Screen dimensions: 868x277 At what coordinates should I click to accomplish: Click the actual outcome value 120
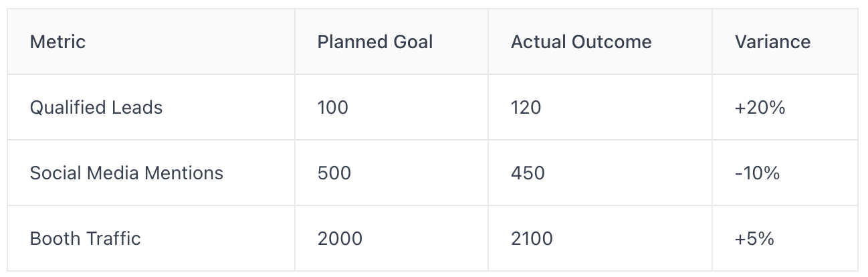[526, 107]
